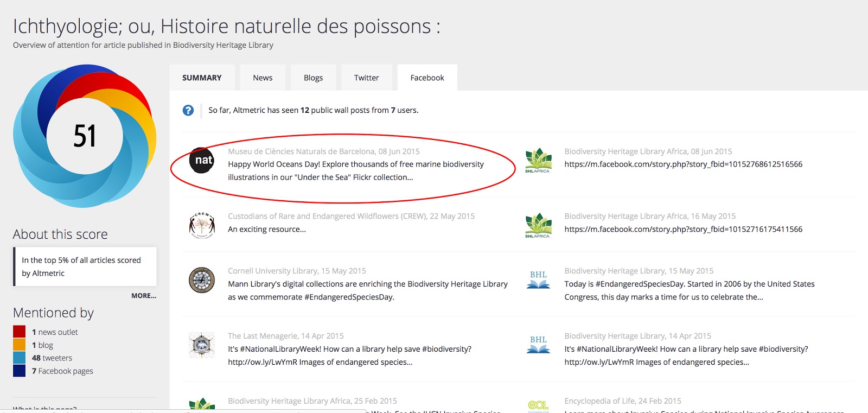Viewport: 868px width, 413px height.
Task: Click the red news outlet color swatch
Action: tap(20, 332)
